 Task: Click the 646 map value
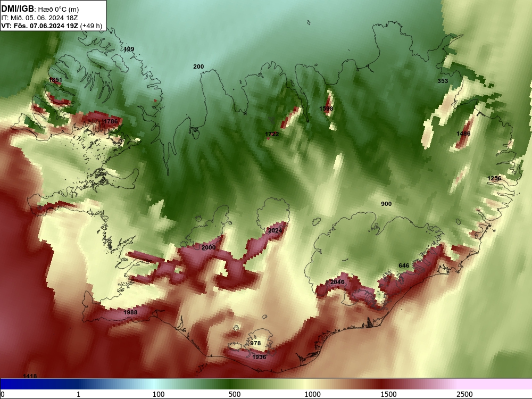(404, 265)
